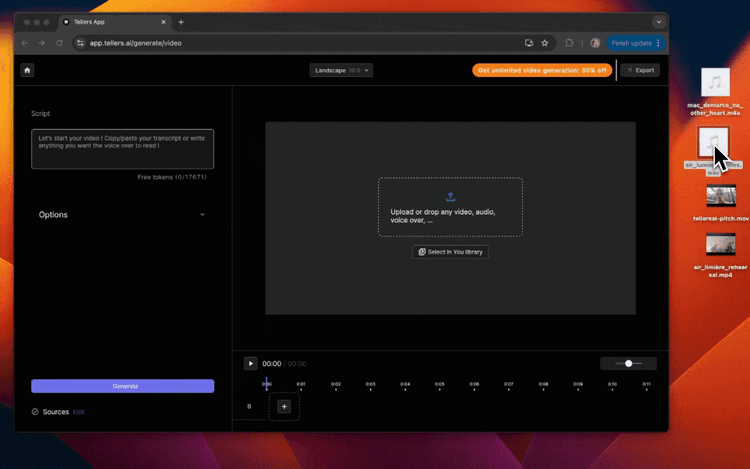Click the Finish update button

631,43
